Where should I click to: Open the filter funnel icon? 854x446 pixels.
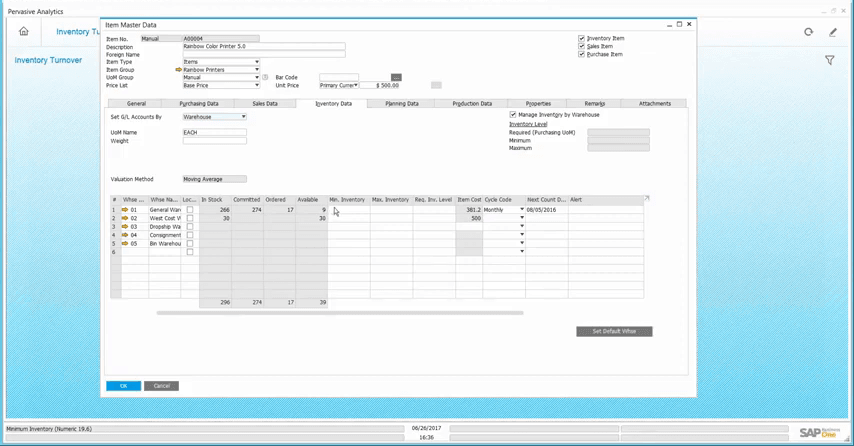tap(829, 60)
